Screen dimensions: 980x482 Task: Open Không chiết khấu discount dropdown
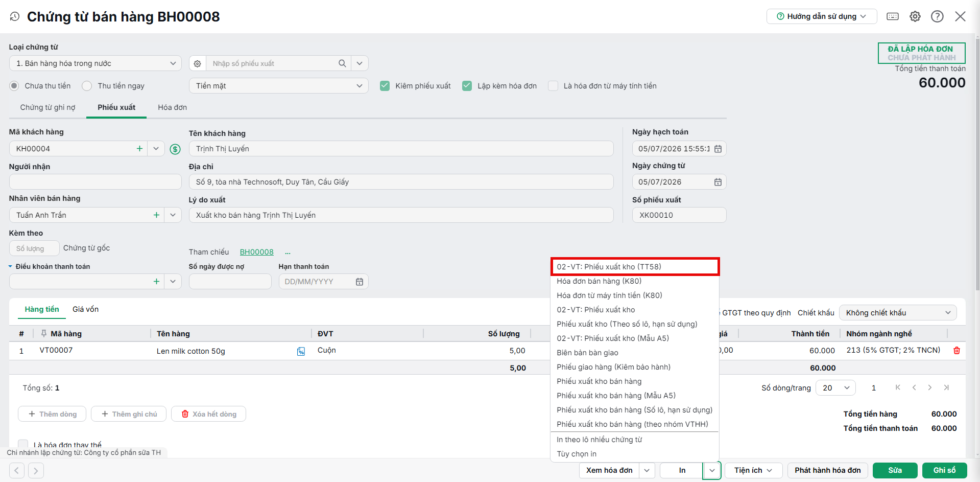coord(898,313)
